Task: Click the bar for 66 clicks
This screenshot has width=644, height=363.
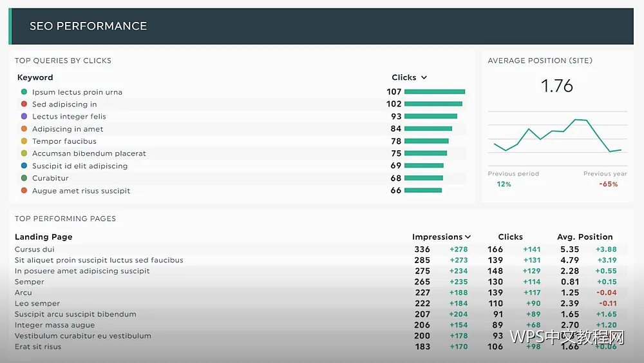Action: tap(423, 190)
